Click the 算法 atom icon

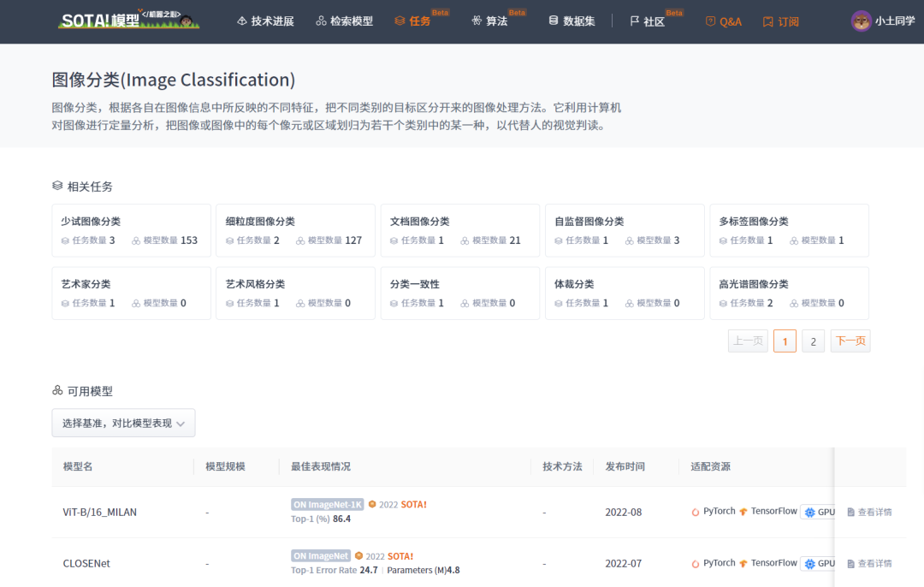pyautogui.click(x=477, y=21)
